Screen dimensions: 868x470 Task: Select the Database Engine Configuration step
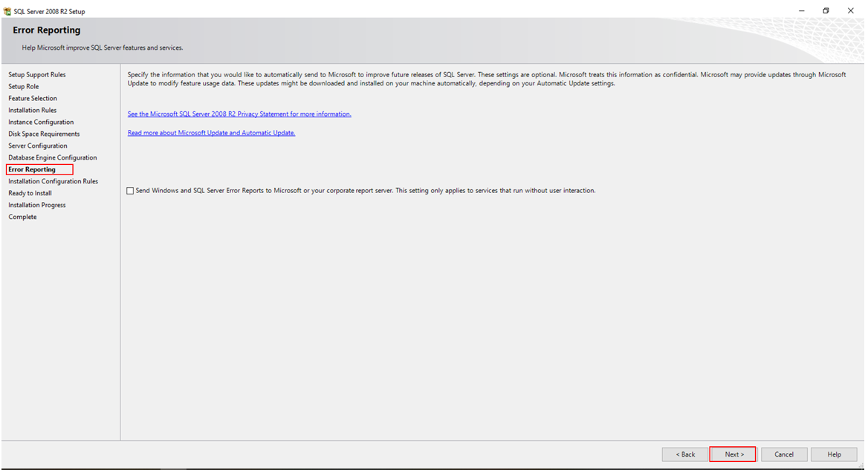pos(53,157)
